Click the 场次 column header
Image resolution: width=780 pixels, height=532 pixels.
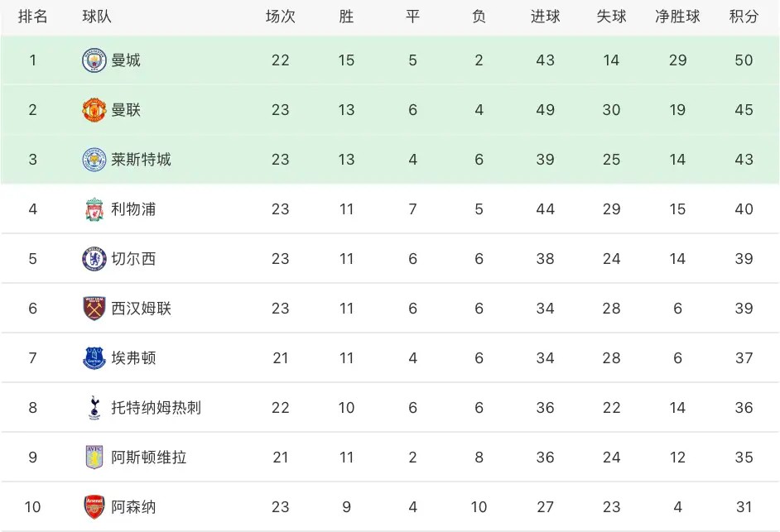coord(280,17)
